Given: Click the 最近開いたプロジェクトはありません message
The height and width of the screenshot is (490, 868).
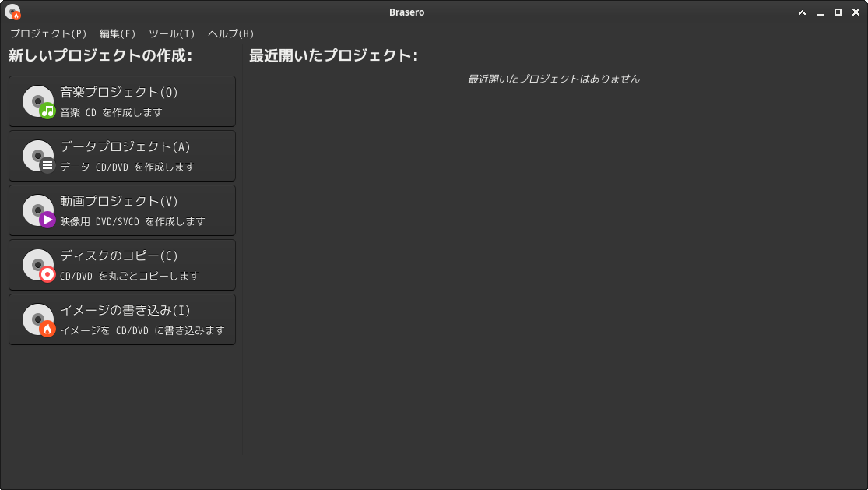Looking at the screenshot, I should pos(553,79).
